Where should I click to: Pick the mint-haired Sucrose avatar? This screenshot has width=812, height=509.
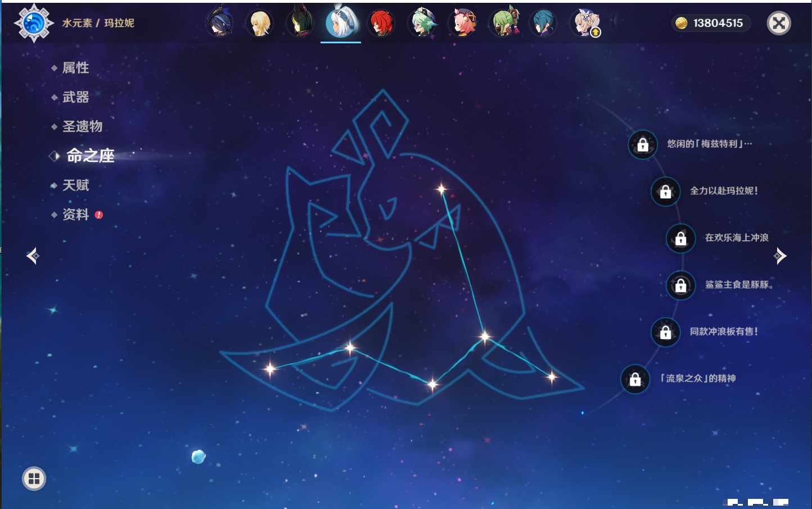(x=422, y=23)
